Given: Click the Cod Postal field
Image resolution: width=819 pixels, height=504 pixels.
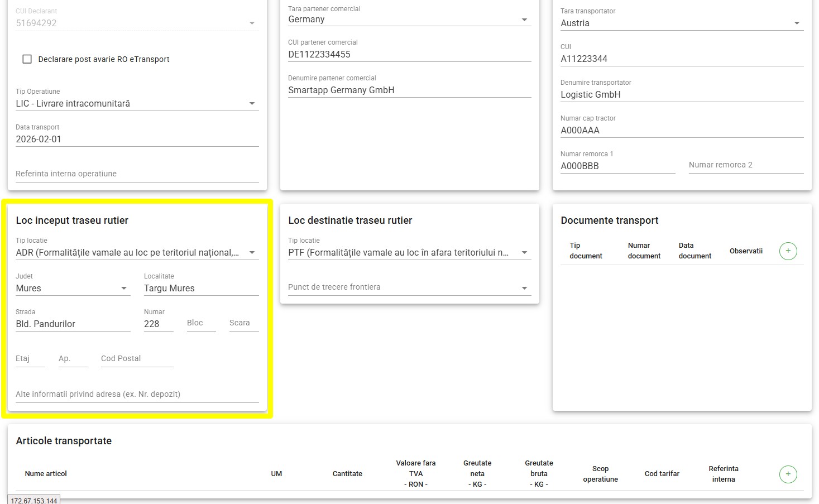Looking at the screenshot, I should click(x=137, y=359).
